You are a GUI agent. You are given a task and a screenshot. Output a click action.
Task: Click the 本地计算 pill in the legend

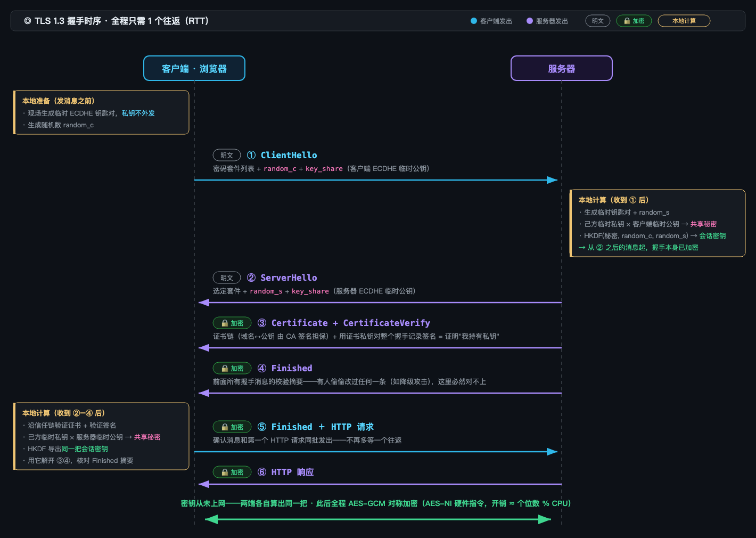(684, 21)
